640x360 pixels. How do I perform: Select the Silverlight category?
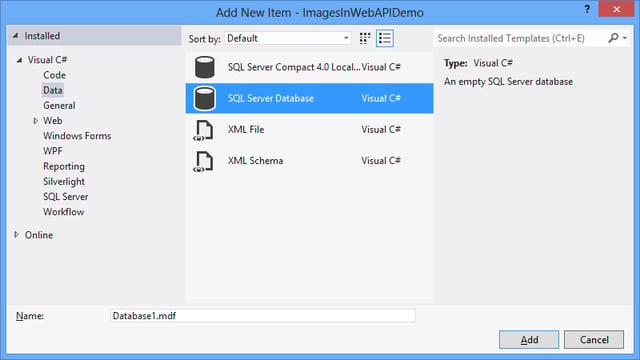(x=64, y=182)
